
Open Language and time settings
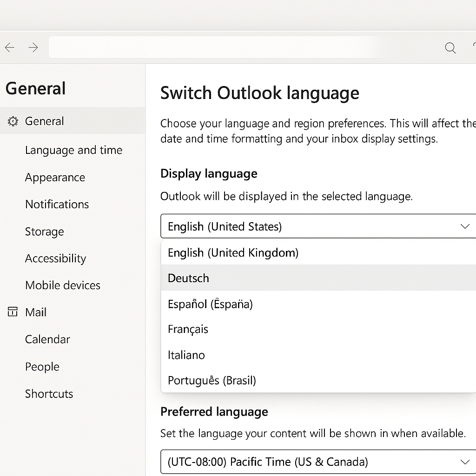click(73, 150)
